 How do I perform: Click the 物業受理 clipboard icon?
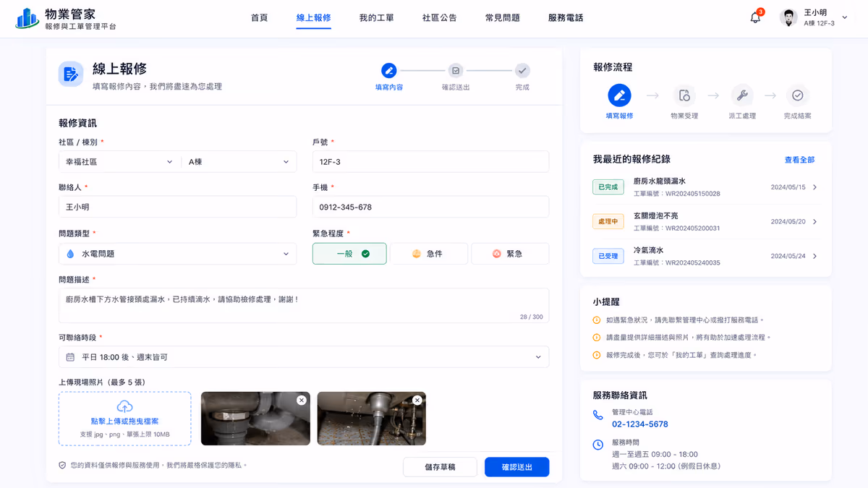tap(684, 95)
